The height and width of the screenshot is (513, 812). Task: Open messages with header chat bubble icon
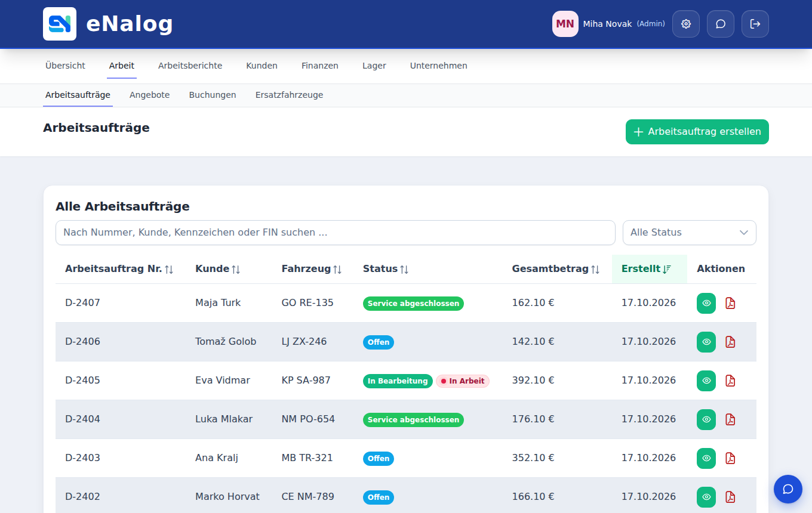coord(721,24)
